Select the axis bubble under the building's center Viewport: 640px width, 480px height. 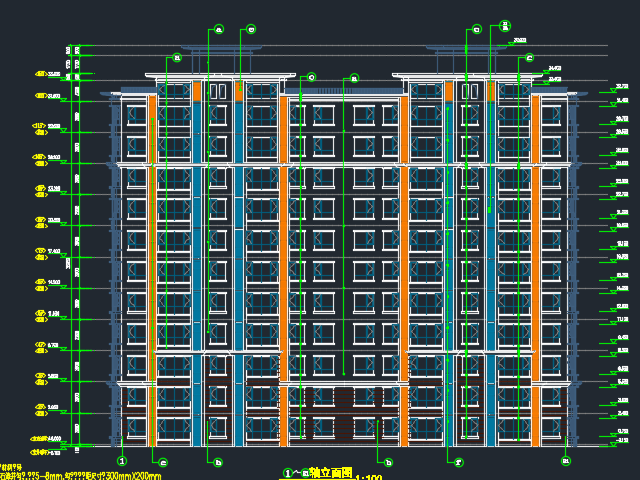[x=388, y=462]
